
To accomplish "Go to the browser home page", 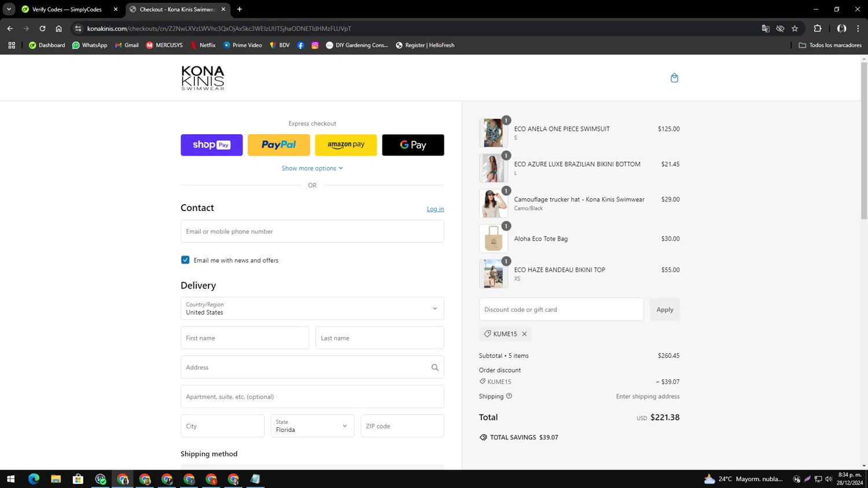I will click(58, 28).
